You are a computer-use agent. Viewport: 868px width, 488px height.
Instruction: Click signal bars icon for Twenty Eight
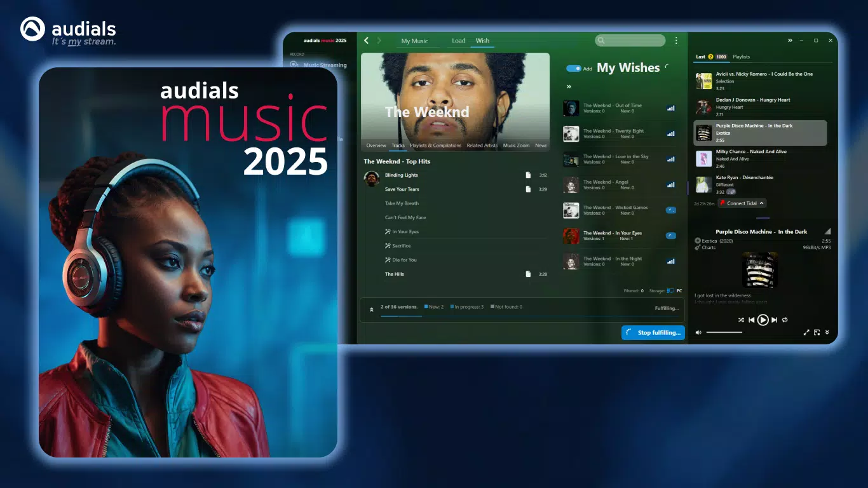point(670,134)
